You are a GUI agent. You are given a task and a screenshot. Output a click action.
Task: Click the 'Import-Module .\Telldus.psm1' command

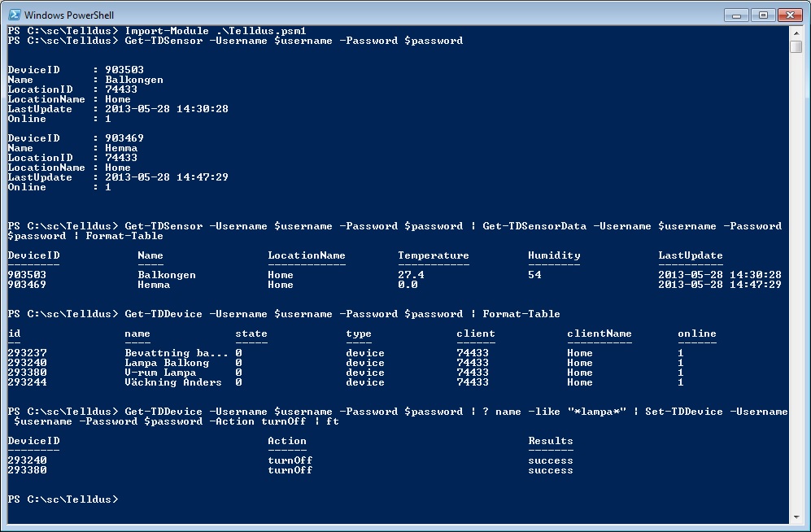(x=216, y=31)
